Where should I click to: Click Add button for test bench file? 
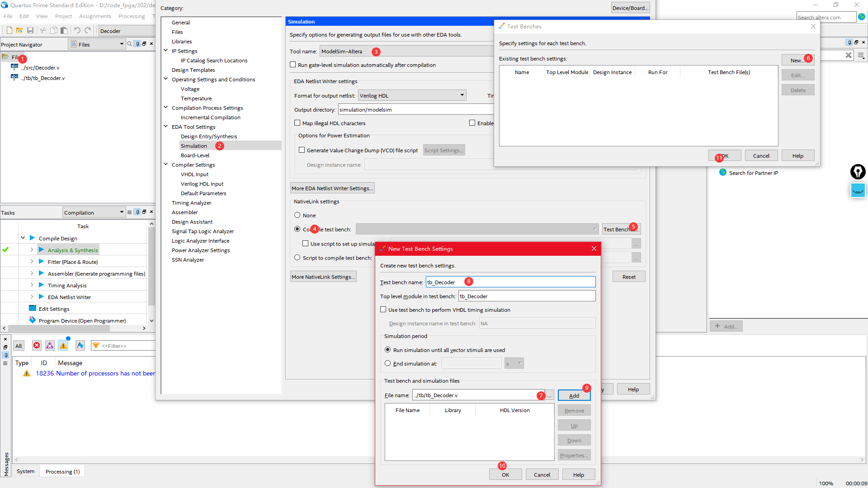point(574,395)
